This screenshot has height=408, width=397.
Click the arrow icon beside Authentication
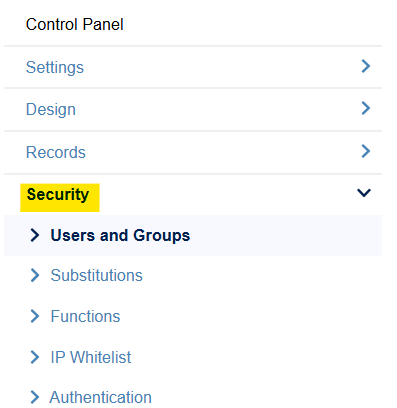click(35, 397)
